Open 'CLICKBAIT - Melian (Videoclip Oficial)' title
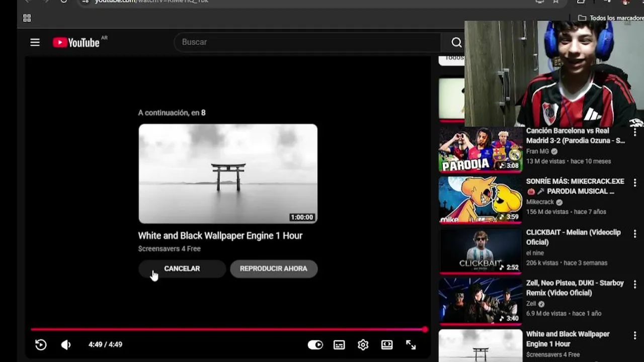 [x=574, y=237]
